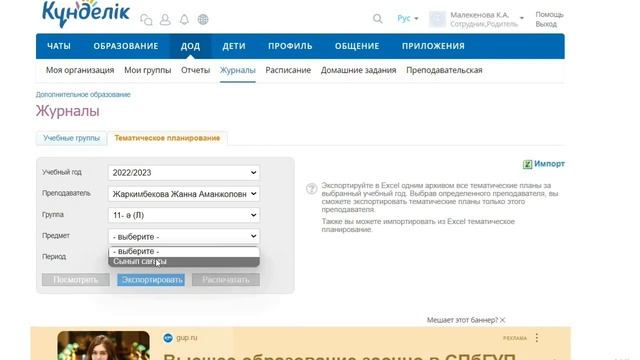Click the Экспортировать button
Image resolution: width=640 pixels, height=360 pixels.
tap(151, 280)
